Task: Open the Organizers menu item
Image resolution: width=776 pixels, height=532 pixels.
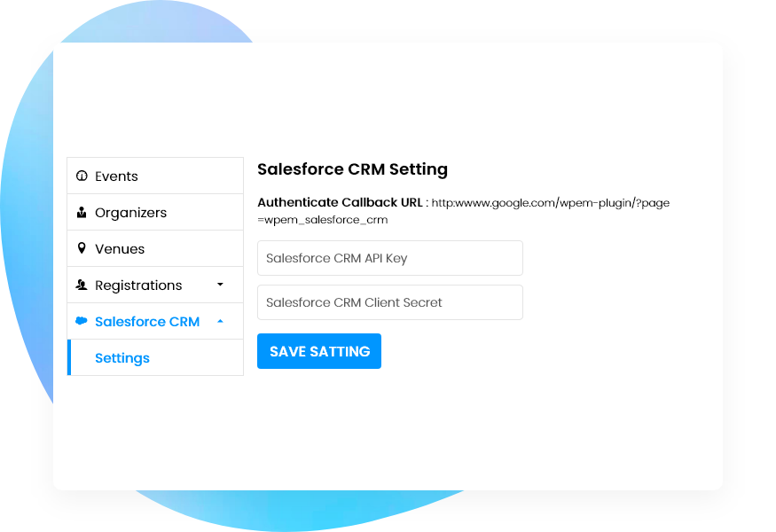Action: click(155, 212)
